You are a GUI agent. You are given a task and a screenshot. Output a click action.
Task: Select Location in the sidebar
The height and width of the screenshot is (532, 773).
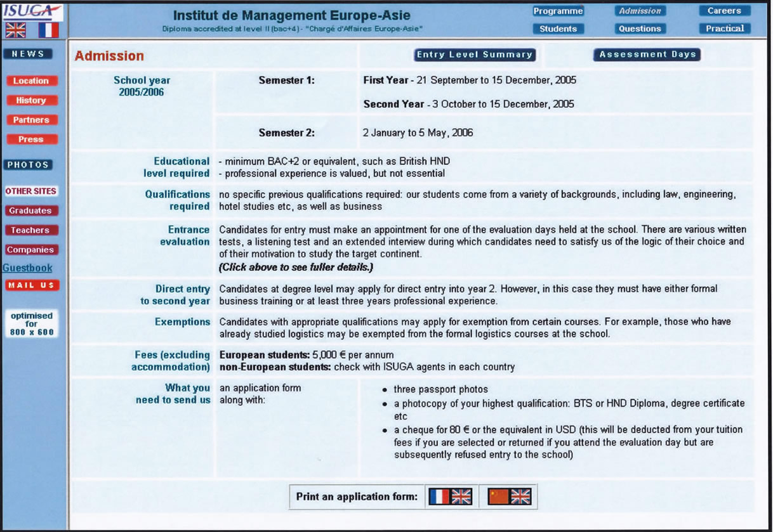pos(31,81)
